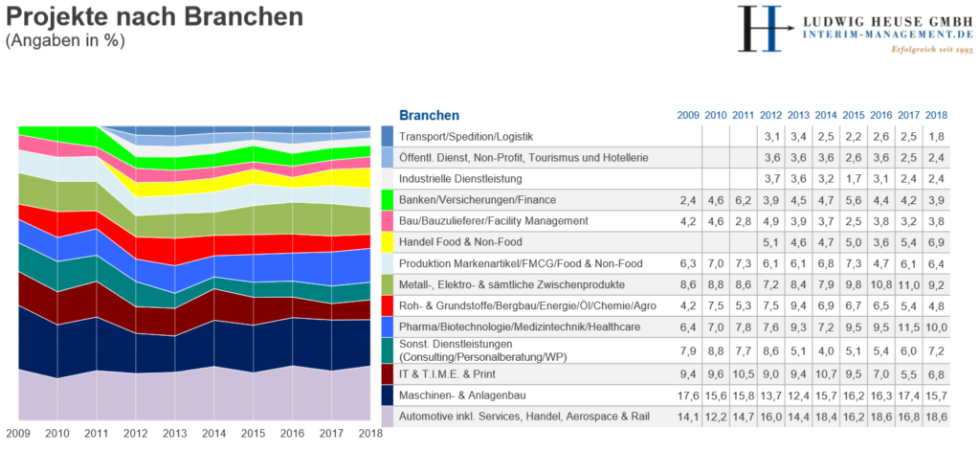Click the 2012 column header in table

point(770,116)
